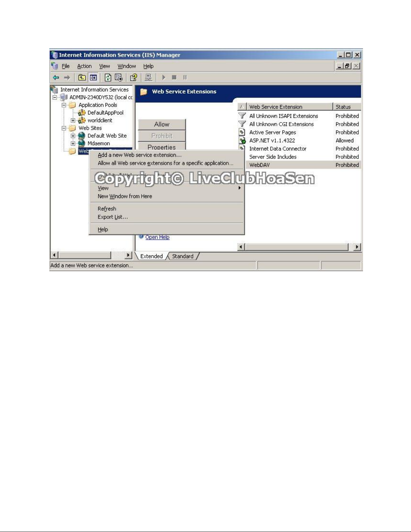Screen dimensions: 411x532
Task: Choose Allow all Web service extensions for specific application
Action: (167, 163)
